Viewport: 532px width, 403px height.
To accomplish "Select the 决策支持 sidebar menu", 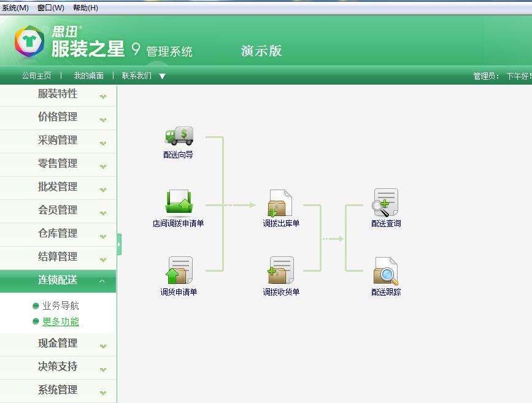I will click(58, 367).
